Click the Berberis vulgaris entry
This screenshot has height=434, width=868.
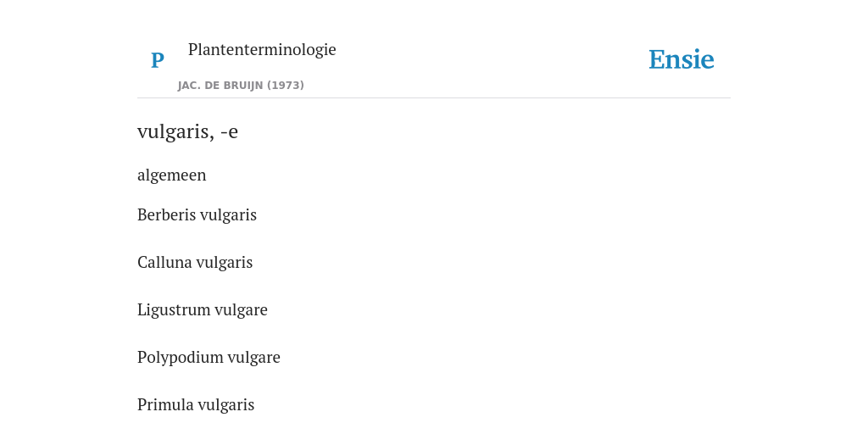pyautogui.click(x=197, y=214)
